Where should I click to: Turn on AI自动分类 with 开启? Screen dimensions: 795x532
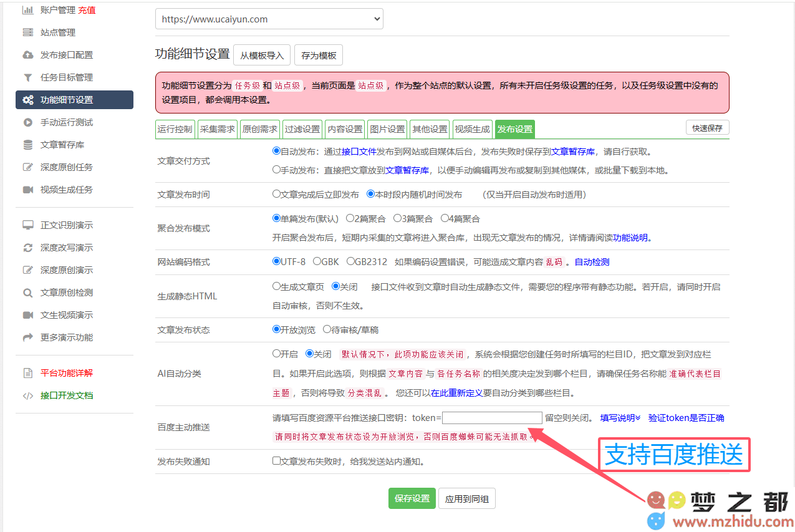276,354
